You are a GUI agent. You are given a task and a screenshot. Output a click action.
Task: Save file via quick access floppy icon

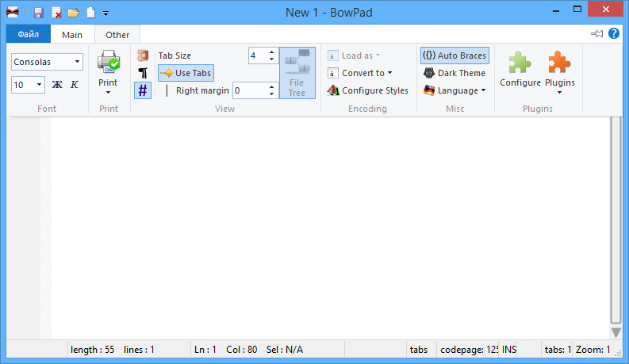tap(38, 13)
